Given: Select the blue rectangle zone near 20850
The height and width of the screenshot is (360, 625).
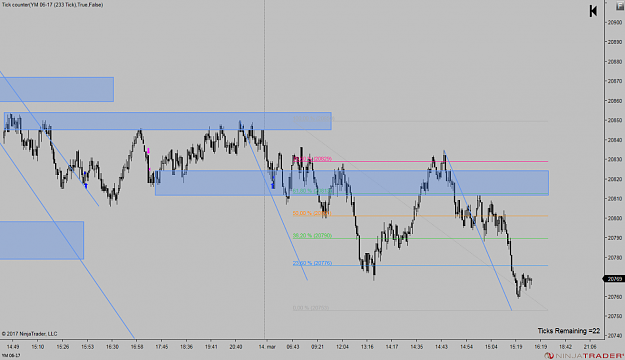Looking at the screenshot, I should click(168, 121).
